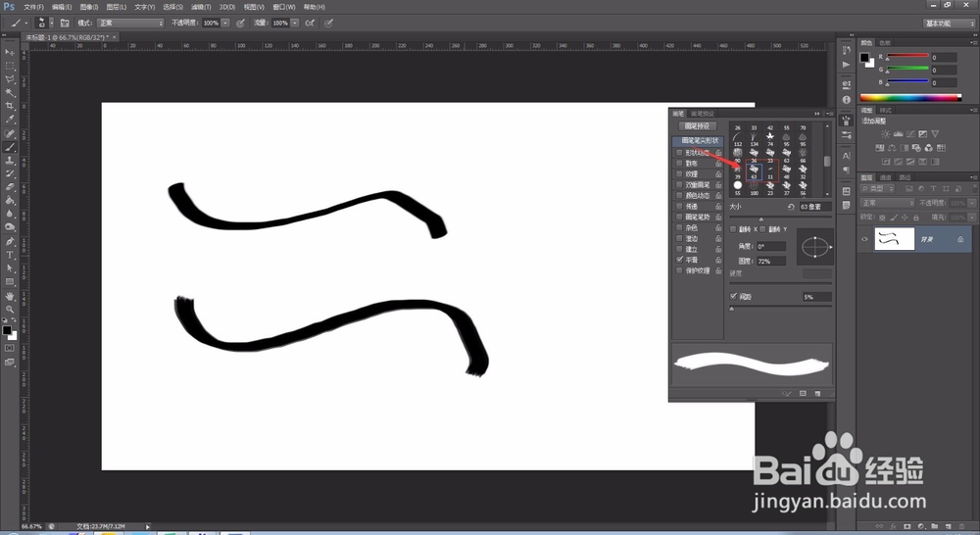
Task: Click background layer thumbnail
Action: coord(894,239)
